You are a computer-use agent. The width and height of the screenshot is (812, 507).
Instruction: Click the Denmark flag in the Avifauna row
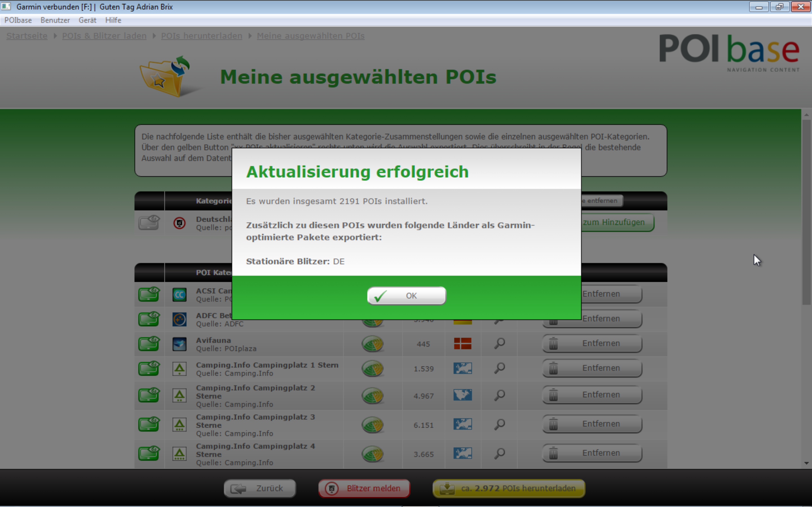(462, 343)
